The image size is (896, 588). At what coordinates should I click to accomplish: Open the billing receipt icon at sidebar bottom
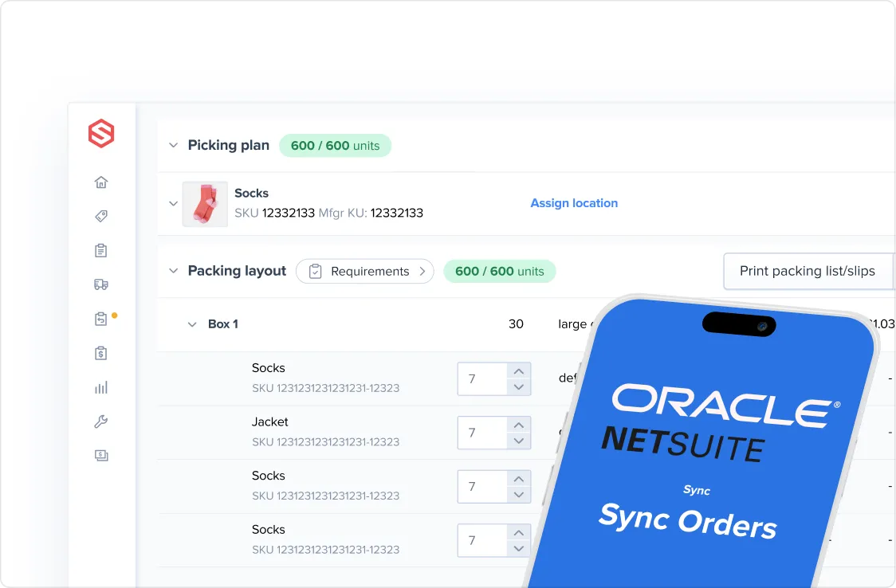point(101,456)
